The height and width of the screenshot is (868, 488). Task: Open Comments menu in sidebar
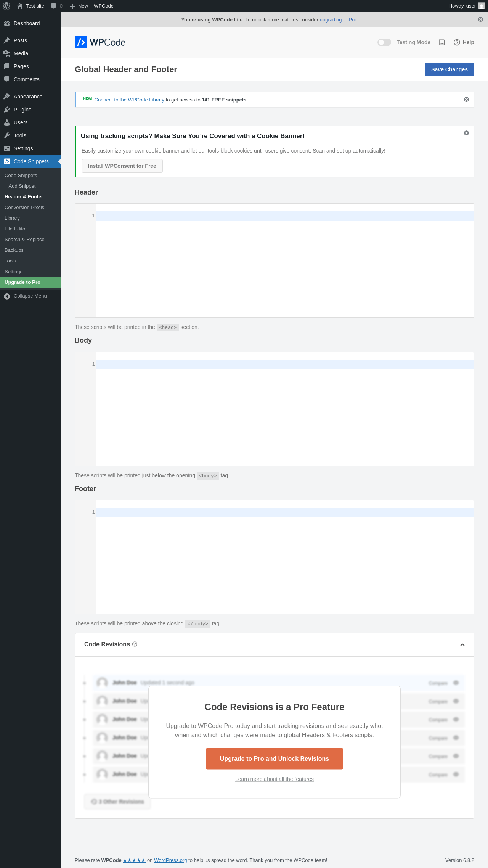30,79
